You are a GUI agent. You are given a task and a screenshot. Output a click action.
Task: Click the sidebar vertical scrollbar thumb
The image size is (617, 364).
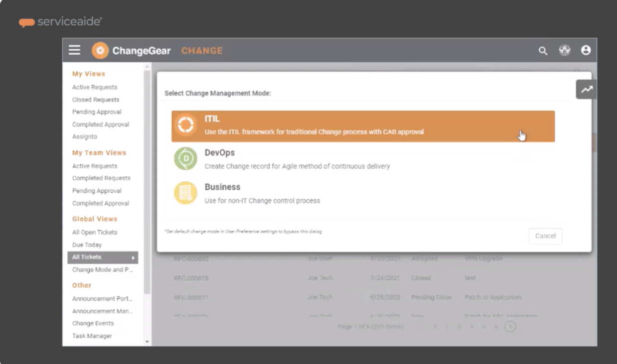click(147, 182)
